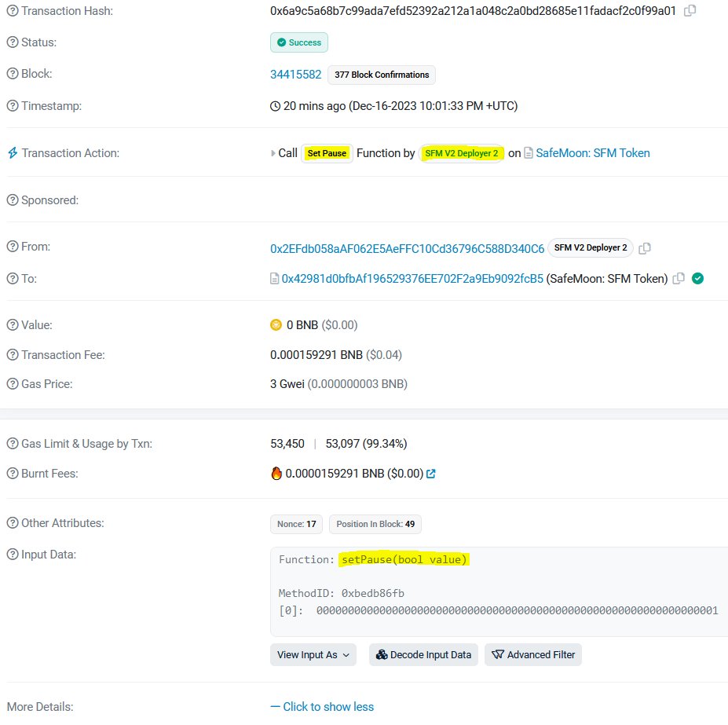728x725 pixels.
Task: Click the 377 Block Confirmations badge
Action: (382, 75)
